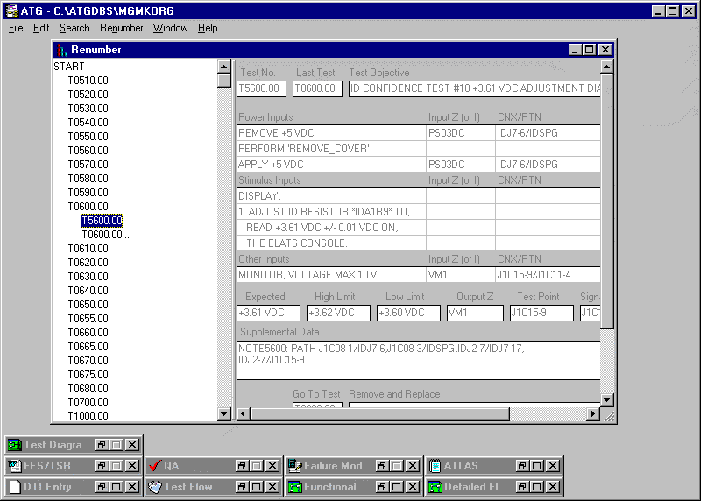The height and width of the screenshot is (501, 701).
Task: Select the START root tree node
Action: (x=69, y=66)
